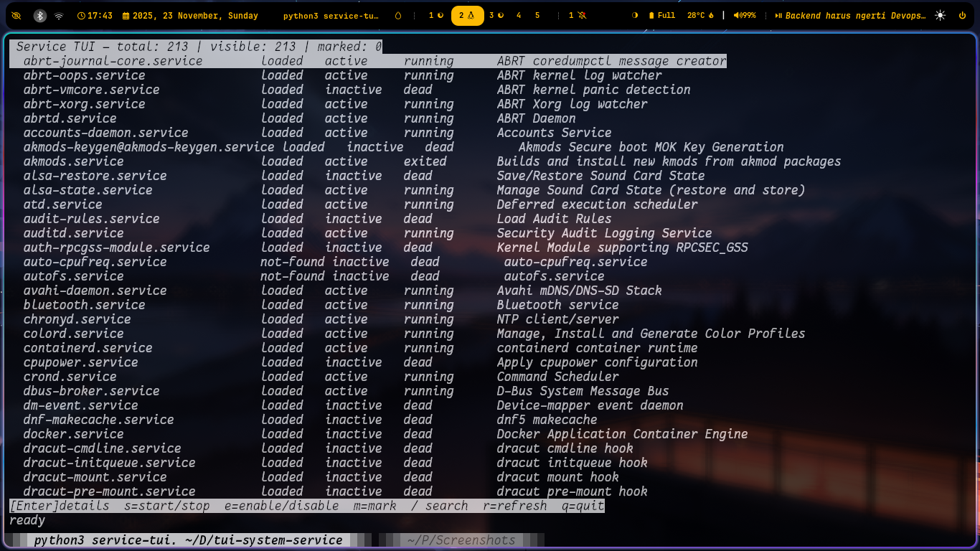980x551 pixels.
Task: Switch to workspace 1
Action: 435,15
